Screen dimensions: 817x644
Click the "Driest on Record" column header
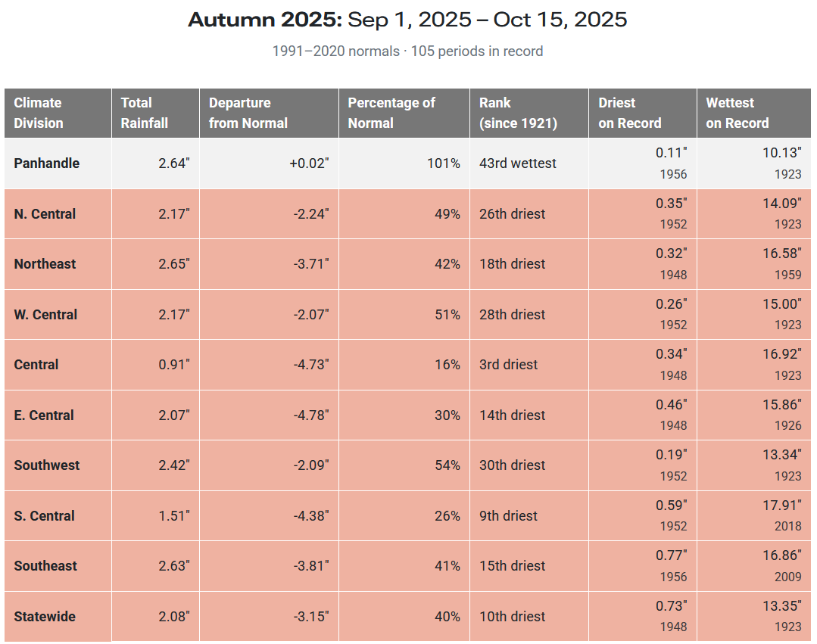coord(630,113)
